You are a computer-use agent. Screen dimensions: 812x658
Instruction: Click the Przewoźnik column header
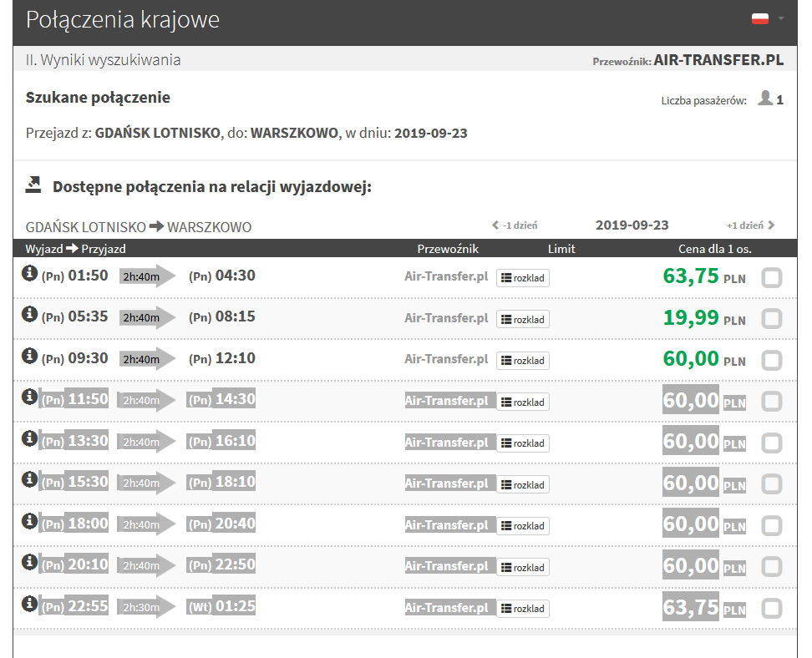[448, 249]
